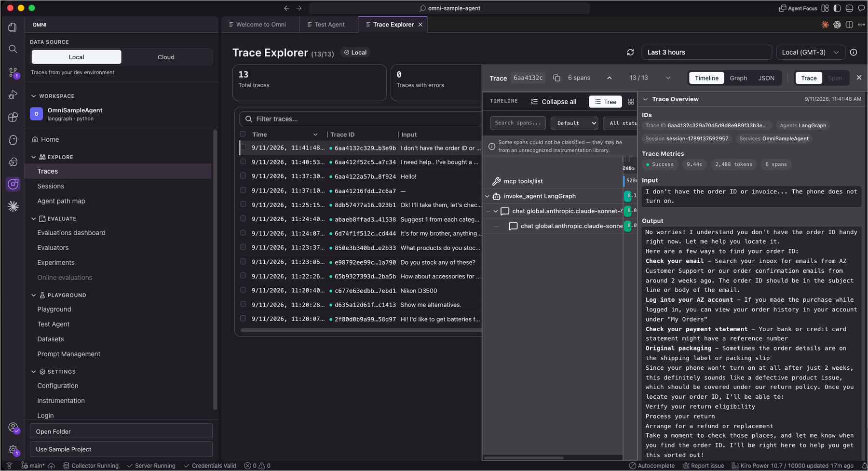Open the Extensions view icon
868x471 pixels.
13,117
